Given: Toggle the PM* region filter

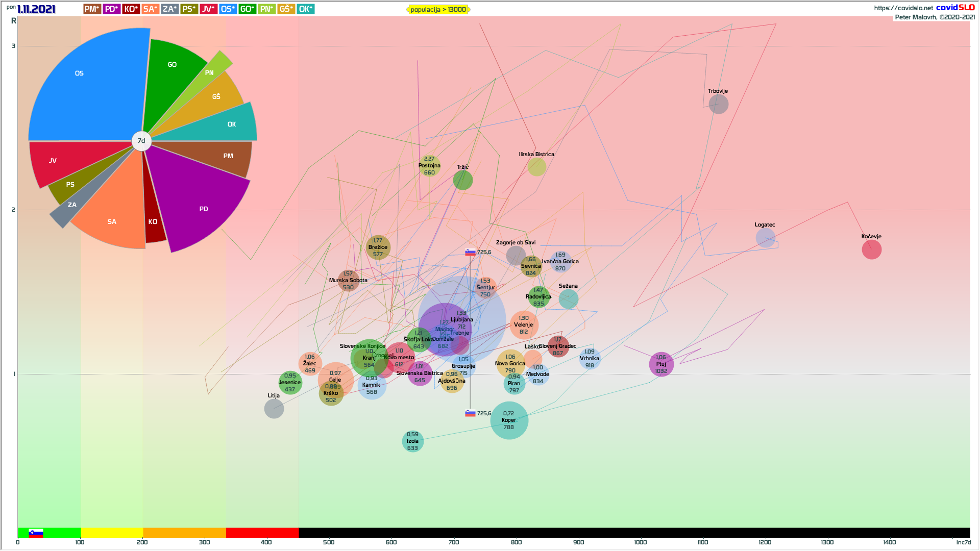Looking at the screenshot, I should tap(92, 9).
